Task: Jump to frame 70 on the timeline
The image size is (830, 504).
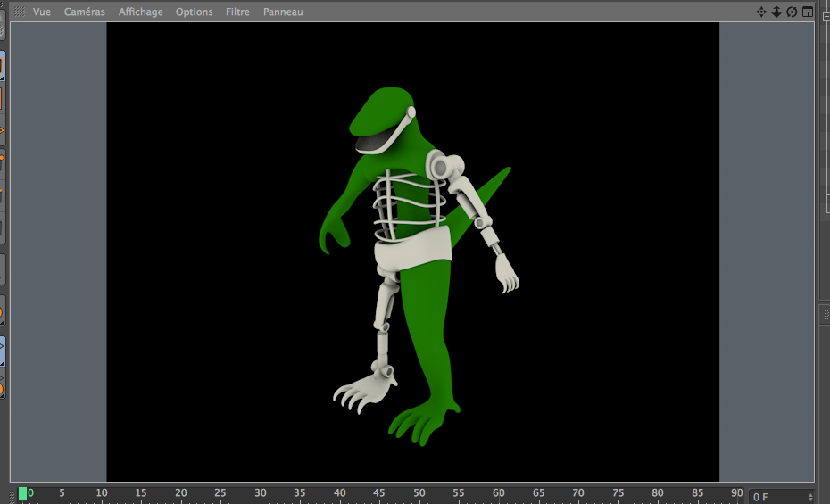Action: 577,494
